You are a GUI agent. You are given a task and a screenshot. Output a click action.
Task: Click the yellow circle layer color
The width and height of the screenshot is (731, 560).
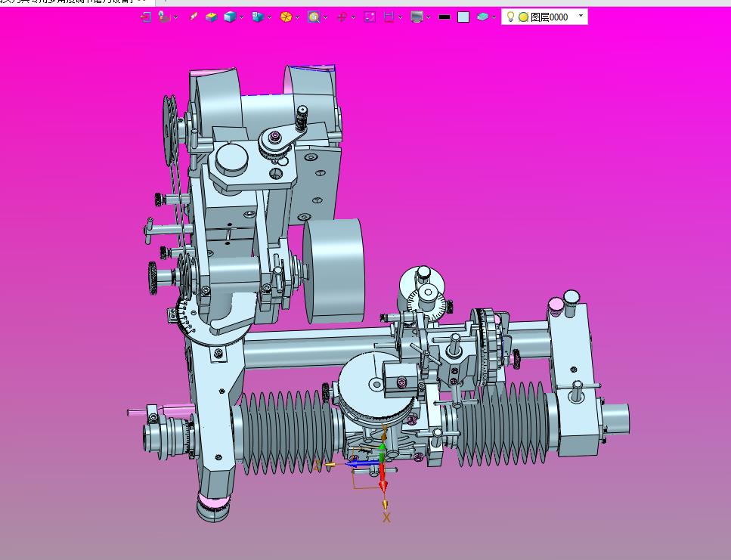(x=524, y=17)
